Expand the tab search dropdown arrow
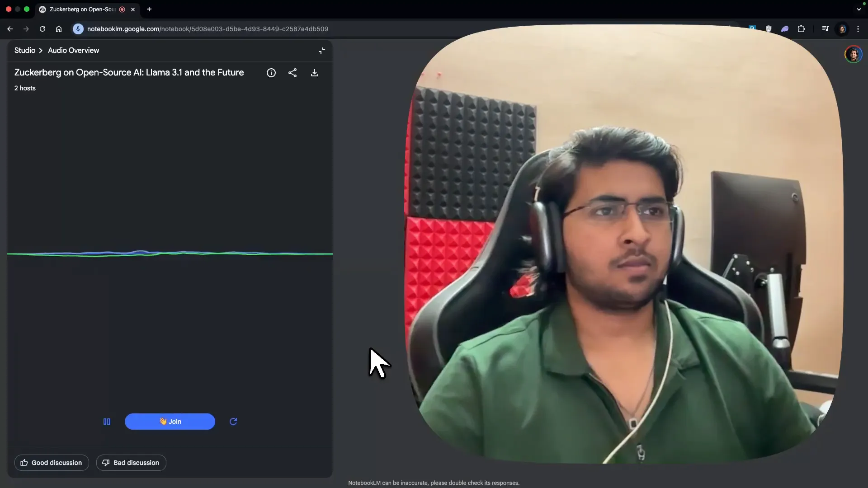 pos(859,9)
